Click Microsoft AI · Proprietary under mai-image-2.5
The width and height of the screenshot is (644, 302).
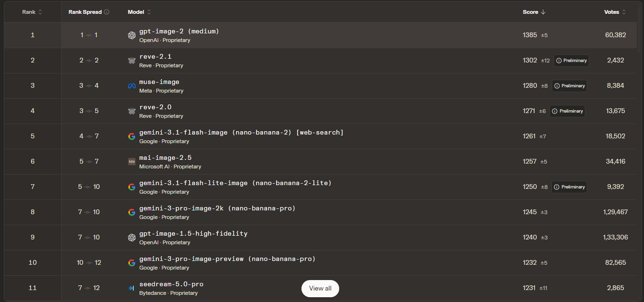click(170, 167)
